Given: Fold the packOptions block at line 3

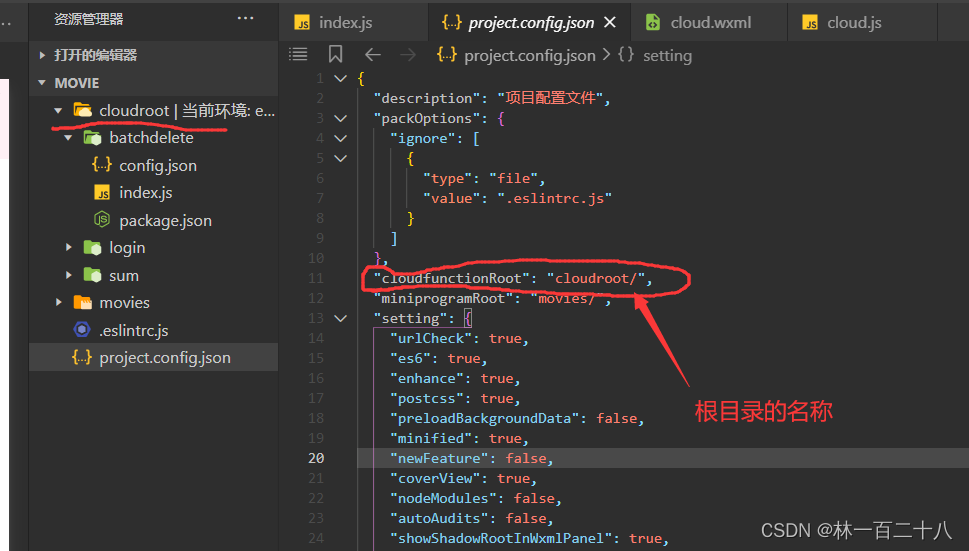Looking at the screenshot, I should click(x=341, y=119).
